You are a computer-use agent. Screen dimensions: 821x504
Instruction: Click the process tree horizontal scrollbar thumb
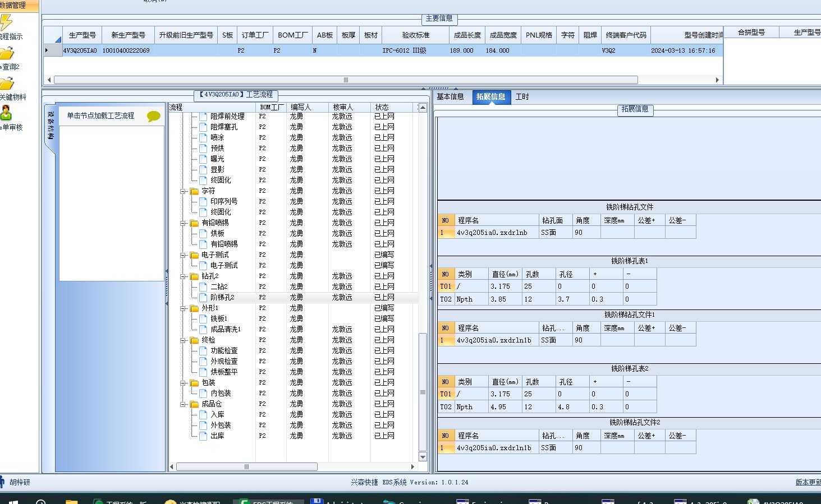(x=247, y=466)
